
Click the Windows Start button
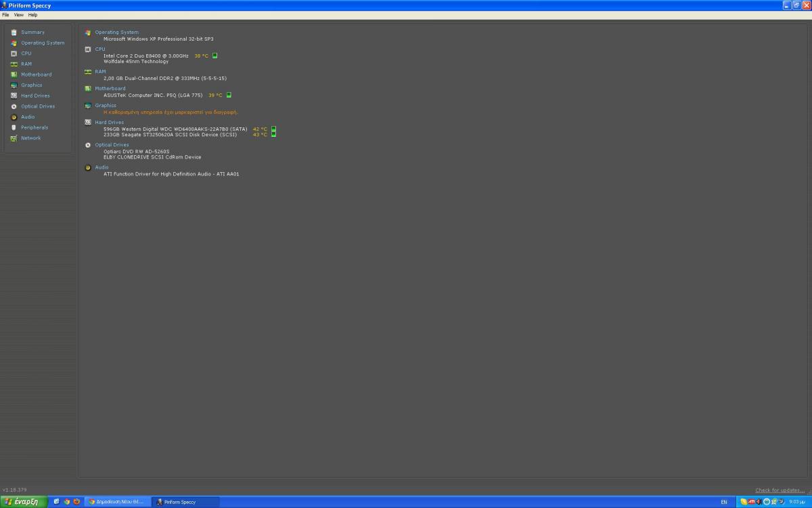click(x=24, y=502)
